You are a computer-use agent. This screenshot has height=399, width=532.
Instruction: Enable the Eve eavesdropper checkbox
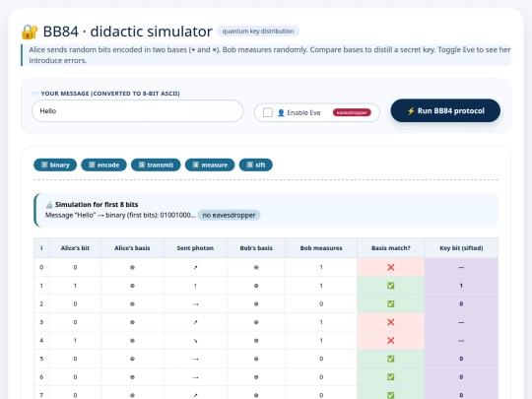click(x=268, y=112)
